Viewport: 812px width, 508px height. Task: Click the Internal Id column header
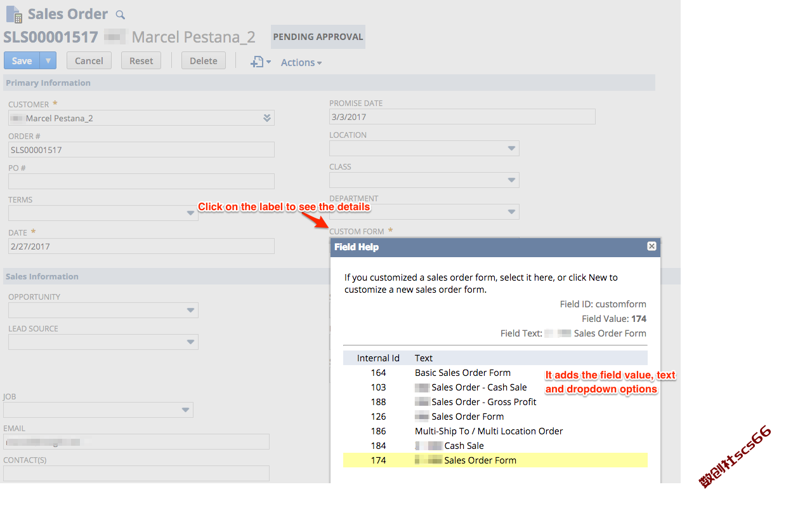pyautogui.click(x=378, y=358)
